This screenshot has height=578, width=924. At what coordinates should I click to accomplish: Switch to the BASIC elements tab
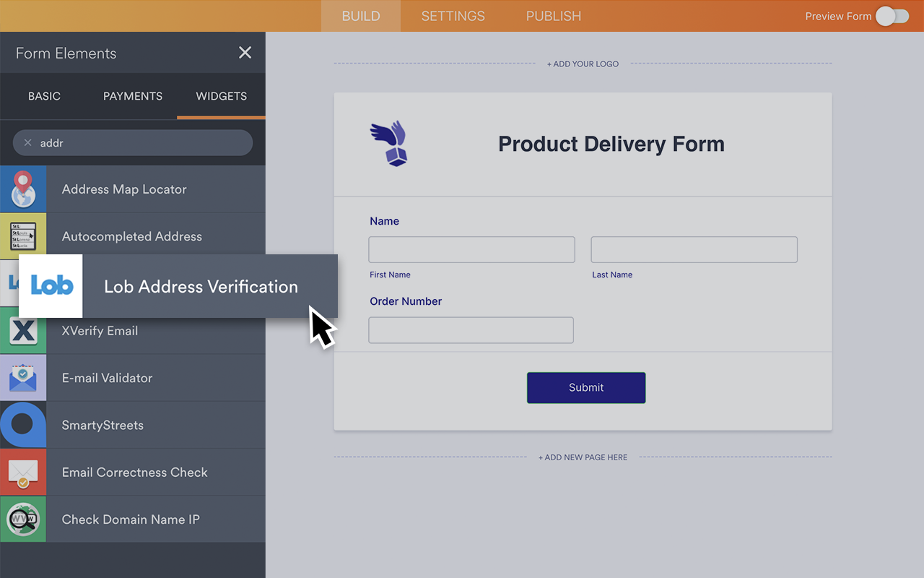pos(44,96)
